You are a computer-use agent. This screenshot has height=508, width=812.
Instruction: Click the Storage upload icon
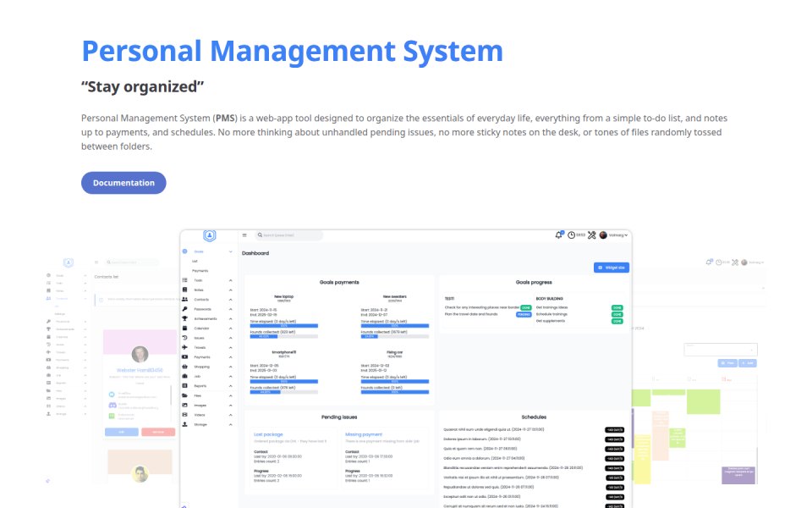(x=184, y=424)
